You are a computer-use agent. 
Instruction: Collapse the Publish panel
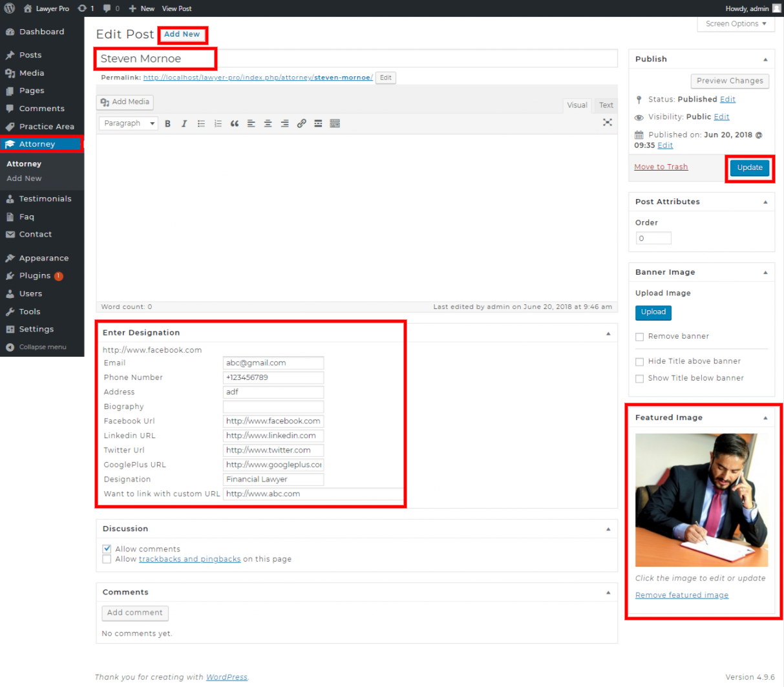[765, 59]
